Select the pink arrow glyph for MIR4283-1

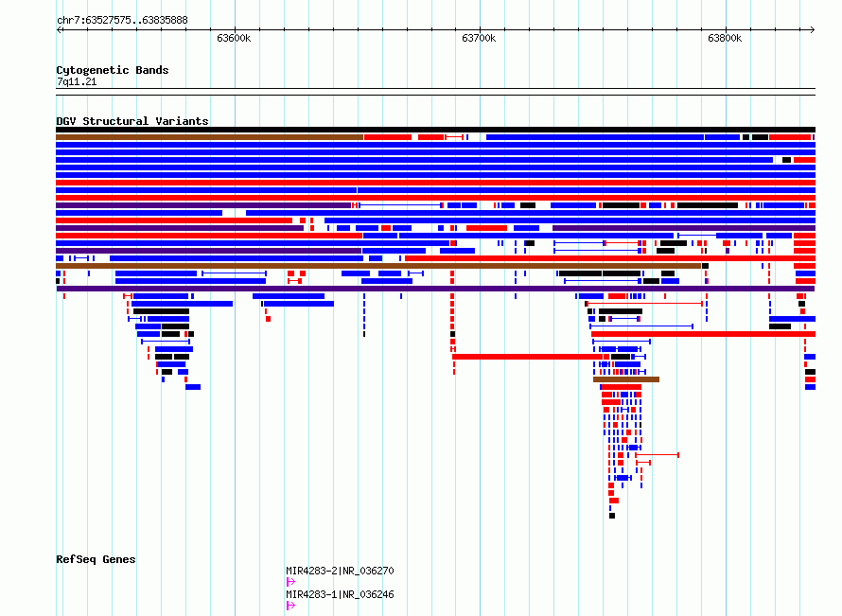[290, 606]
